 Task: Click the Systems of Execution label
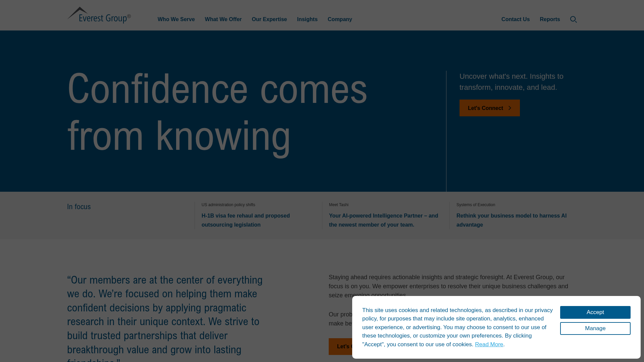[476, 205]
